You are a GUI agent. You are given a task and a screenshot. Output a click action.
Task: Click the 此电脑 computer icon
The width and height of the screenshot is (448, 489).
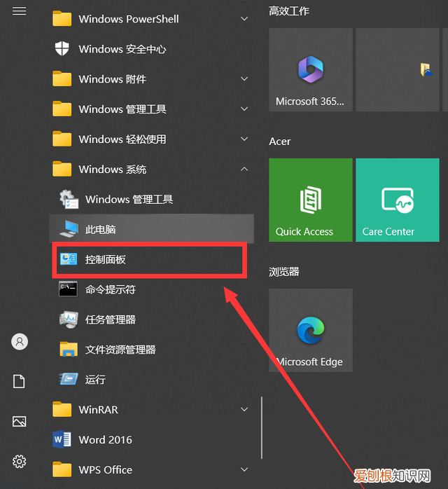(69, 229)
